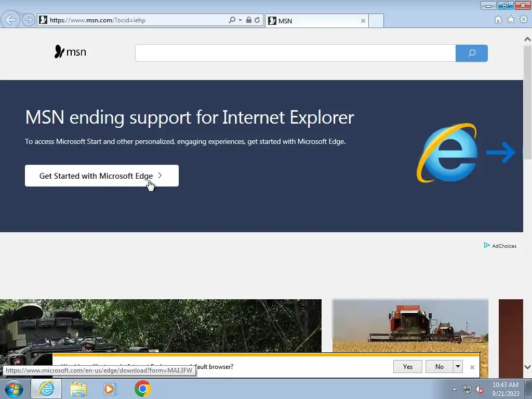532x399 pixels.
Task: Click the security lock icon
Action: click(x=249, y=20)
